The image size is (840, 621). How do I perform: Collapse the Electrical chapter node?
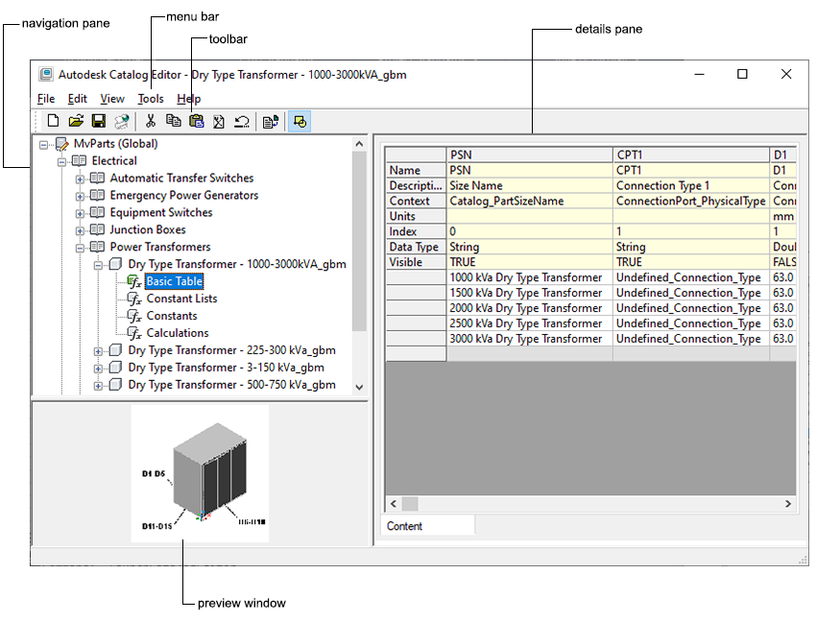pos(61,161)
